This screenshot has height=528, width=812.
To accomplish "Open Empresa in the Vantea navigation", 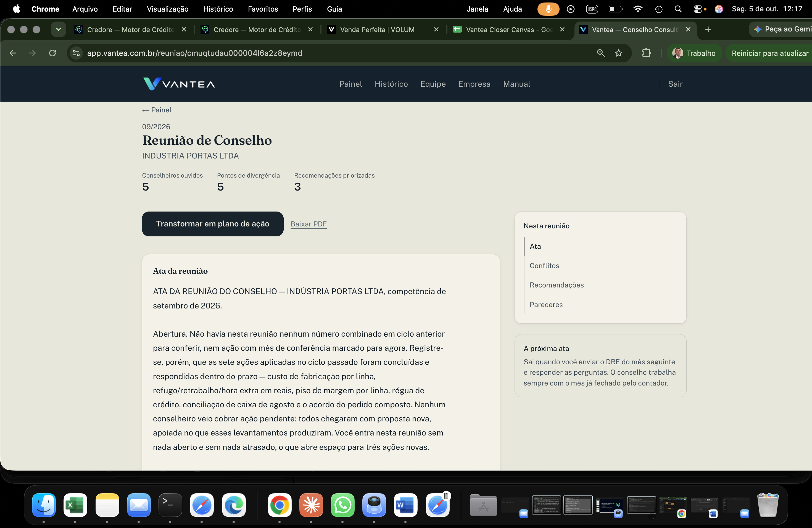I will coord(474,84).
